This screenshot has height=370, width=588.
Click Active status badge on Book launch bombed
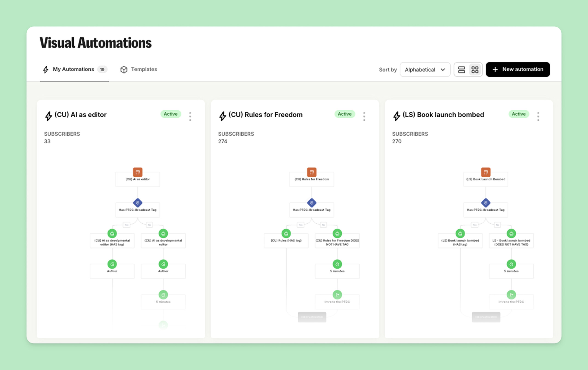click(x=518, y=114)
